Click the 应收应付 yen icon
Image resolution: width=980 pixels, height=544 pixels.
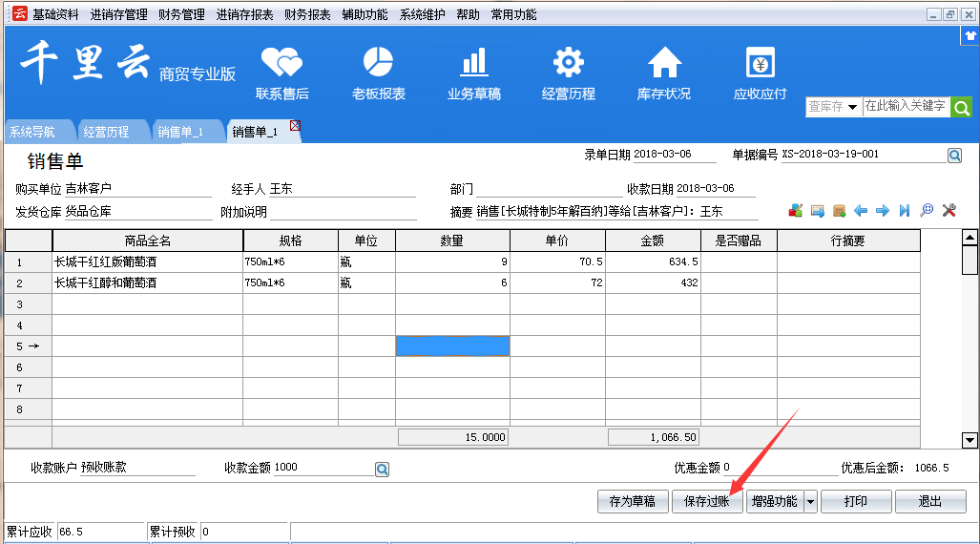tap(760, 63)
